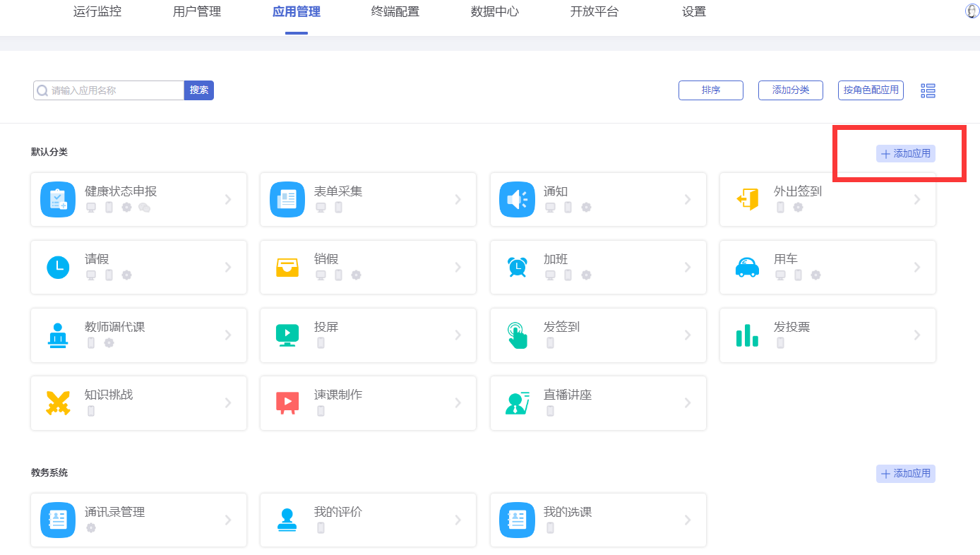Image resolution: width=980 pixels, height=555 pixels.
Task: Click the 默认分类 category heading
Action: pyautogui.click(x=49, y=152)
